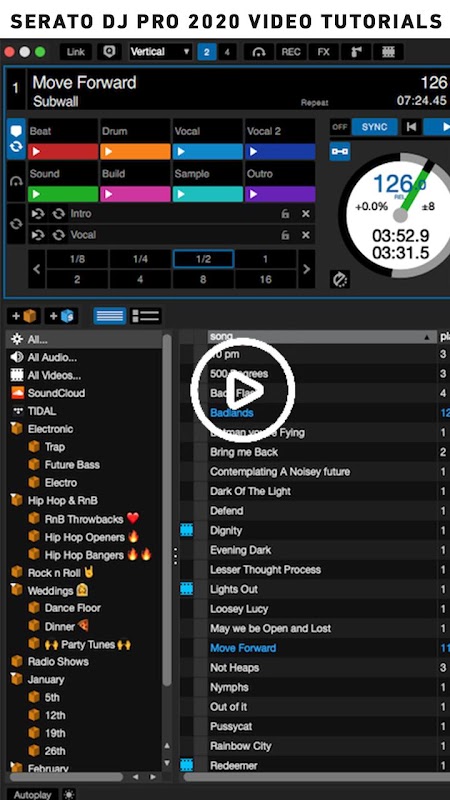Open the beatgrid tempo editor icon
Viewport: 450px width, 800px height.
tap(340, 279)
